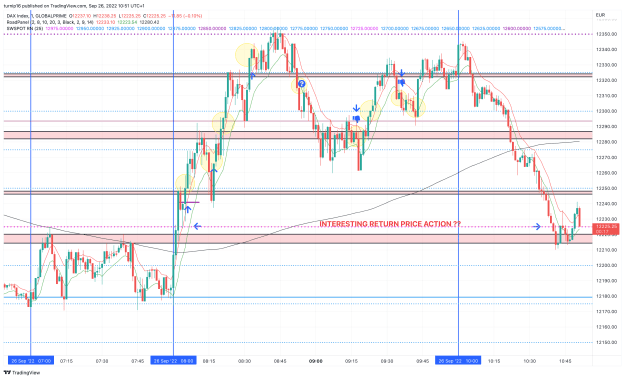The image size is (625, 379).
Task: Click the bold 09:00 time axis label
Action: tap(316, 361)
